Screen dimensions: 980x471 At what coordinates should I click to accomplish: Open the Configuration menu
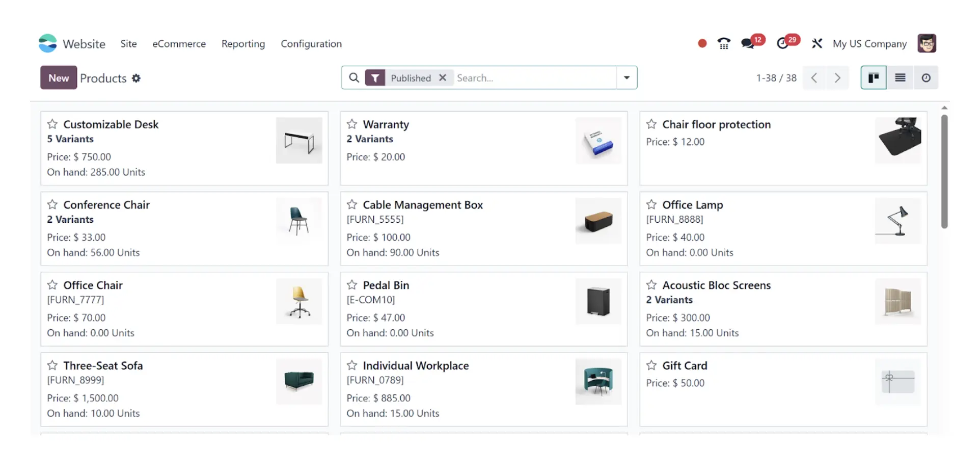(311, 44)
